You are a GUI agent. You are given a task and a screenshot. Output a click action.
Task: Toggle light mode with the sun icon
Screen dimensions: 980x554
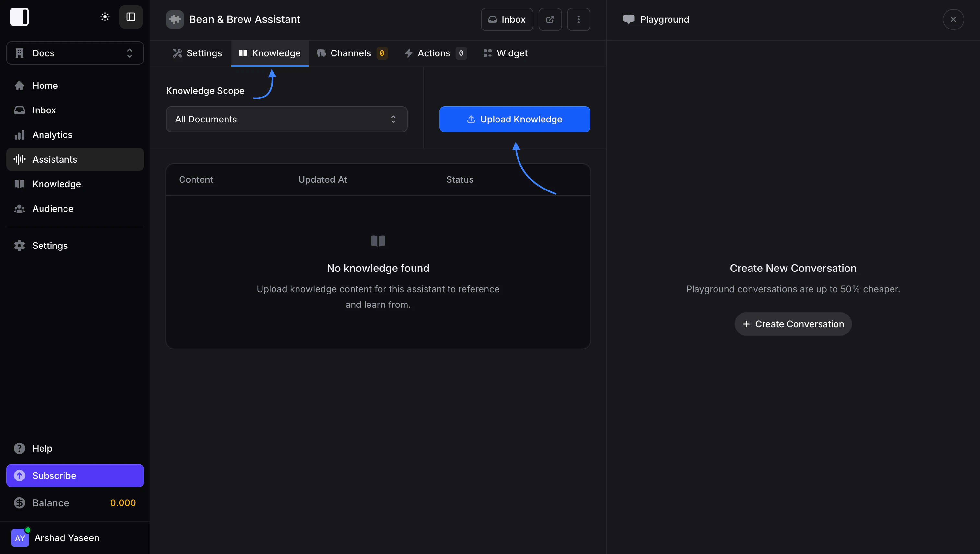coord(105,17)
